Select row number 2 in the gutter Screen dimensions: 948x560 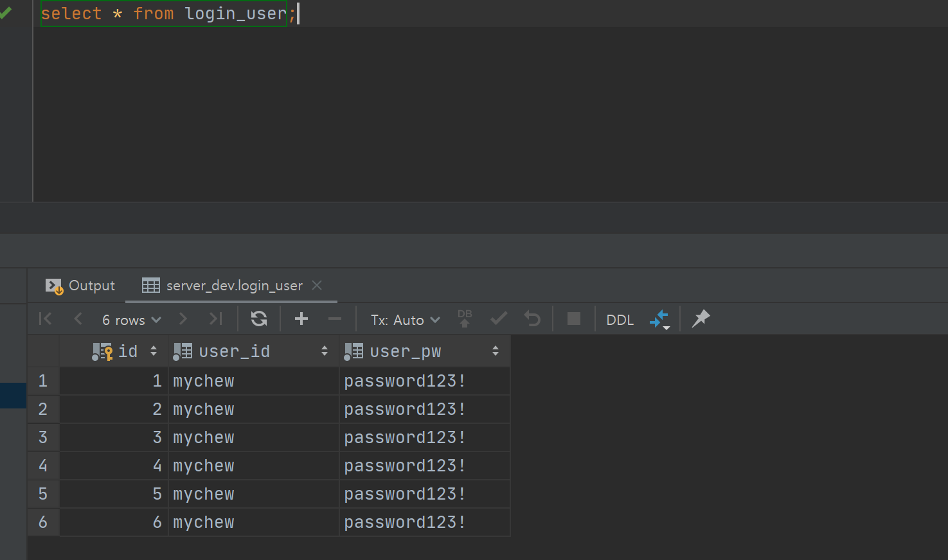pos(43,409)
